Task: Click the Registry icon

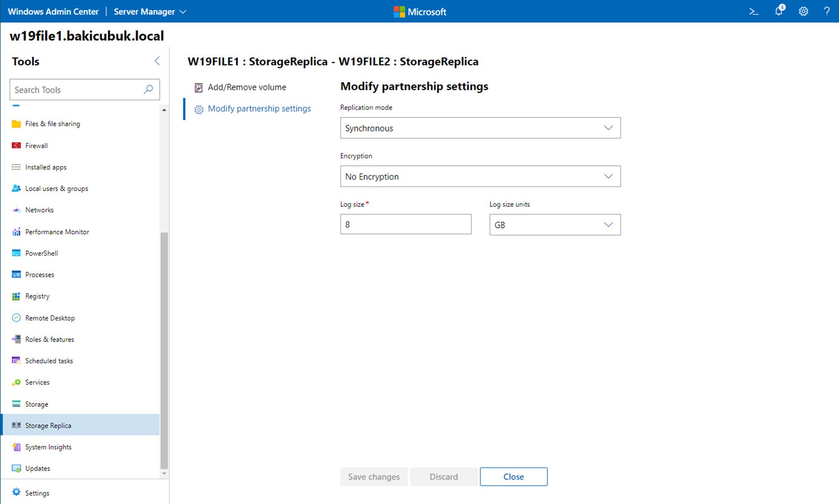Action: coord(16,296)
